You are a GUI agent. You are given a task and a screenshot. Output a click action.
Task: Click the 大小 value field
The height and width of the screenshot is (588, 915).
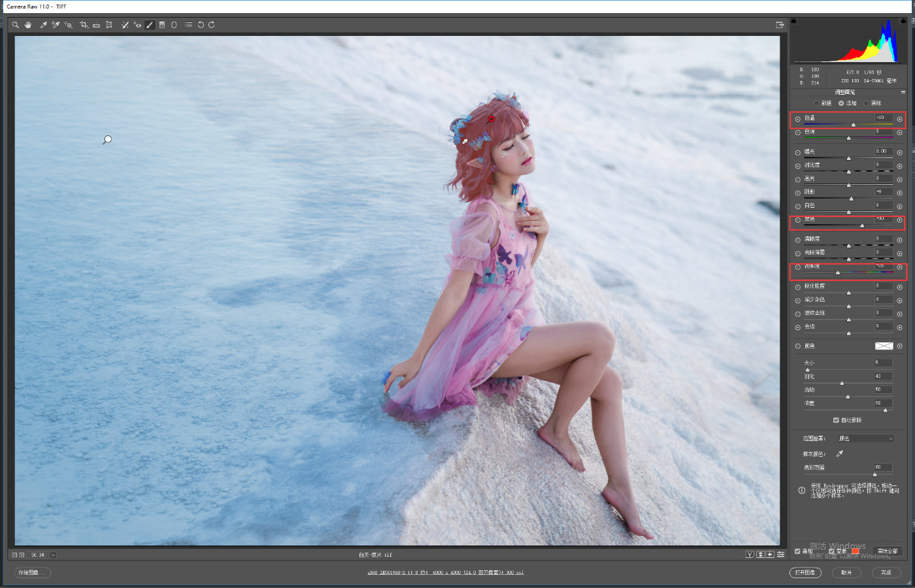click(884, 363)
